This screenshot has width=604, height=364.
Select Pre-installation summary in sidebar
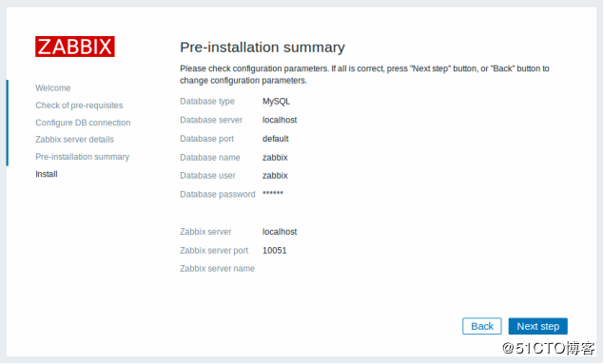pos(83,157)
